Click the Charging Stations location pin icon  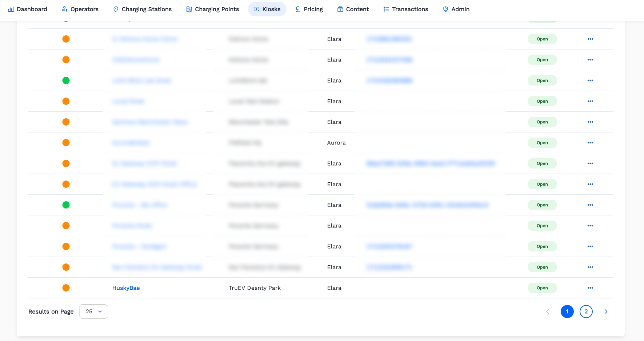coord(116,9)
